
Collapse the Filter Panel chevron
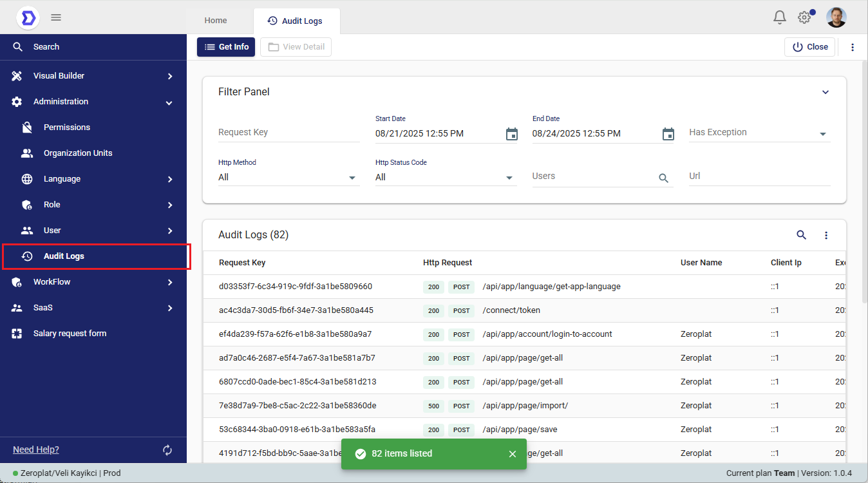pyautogui.click(x=826, y=92)
